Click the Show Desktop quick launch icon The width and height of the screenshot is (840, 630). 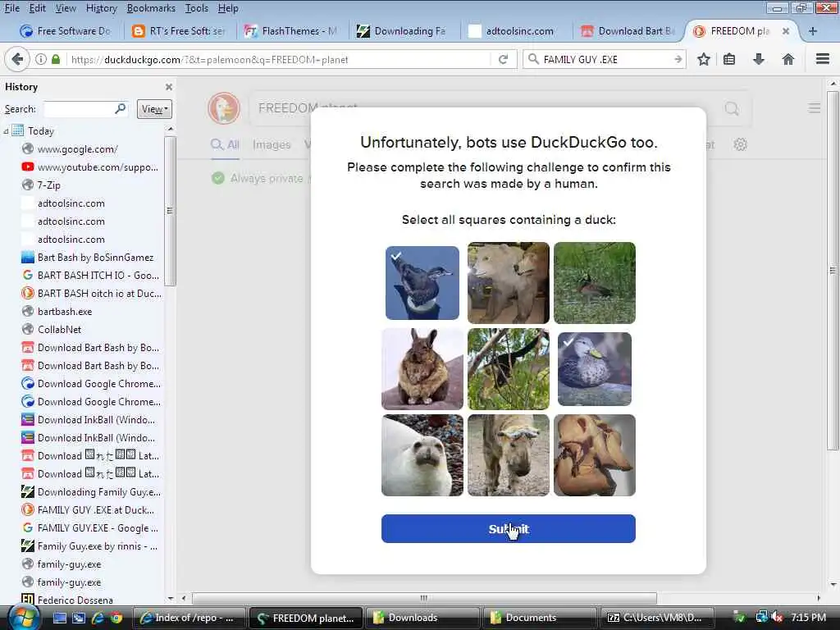60,618
